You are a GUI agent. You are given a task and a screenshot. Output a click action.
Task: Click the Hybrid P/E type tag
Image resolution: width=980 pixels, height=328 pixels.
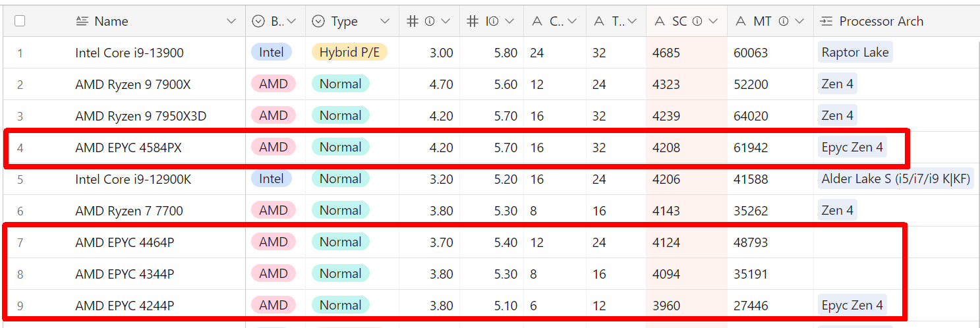[349, 52]
